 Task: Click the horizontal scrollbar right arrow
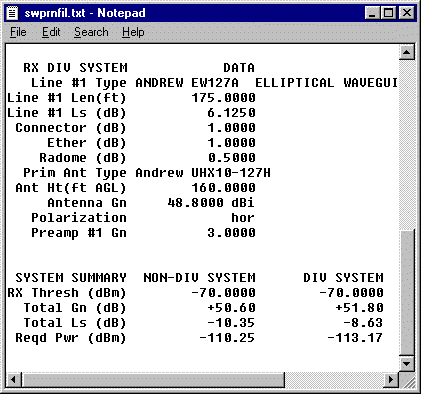(x=391, y=380)
